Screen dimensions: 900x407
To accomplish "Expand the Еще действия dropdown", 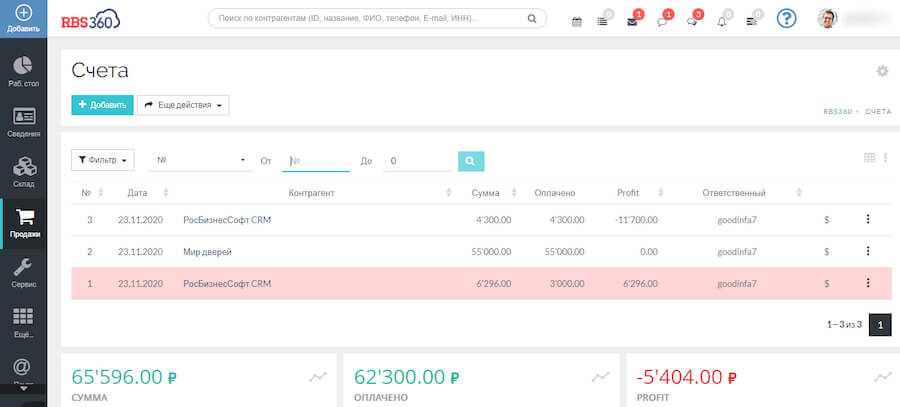I will click(183, 105).
